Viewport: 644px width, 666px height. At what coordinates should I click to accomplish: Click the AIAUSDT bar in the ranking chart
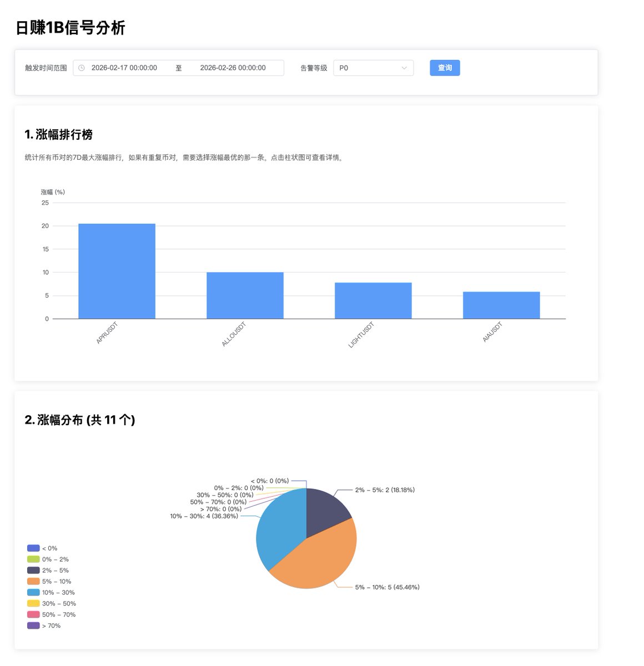(x=501, y=305)
